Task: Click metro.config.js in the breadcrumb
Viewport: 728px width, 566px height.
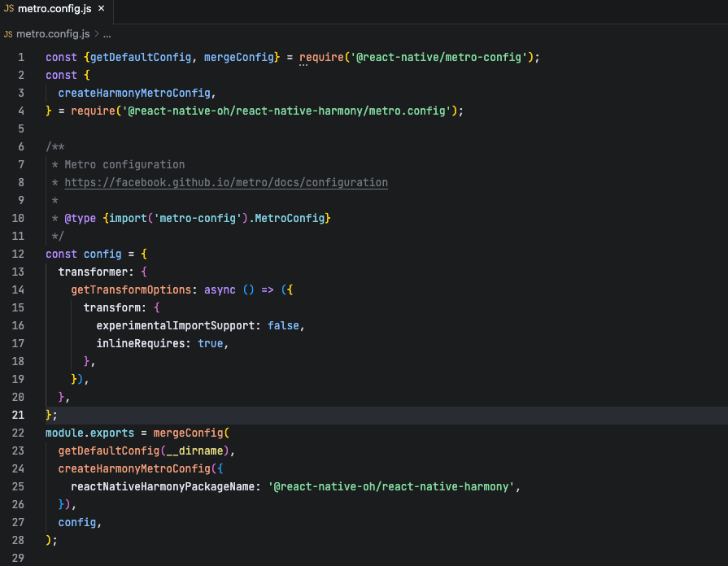Action: 53,34
